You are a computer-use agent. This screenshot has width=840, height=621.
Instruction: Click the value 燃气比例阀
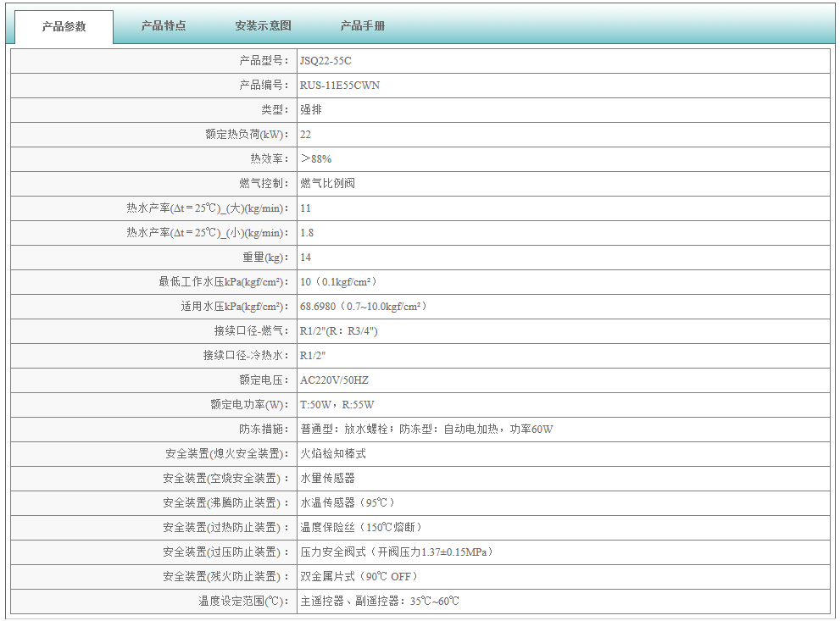point(327,183)
